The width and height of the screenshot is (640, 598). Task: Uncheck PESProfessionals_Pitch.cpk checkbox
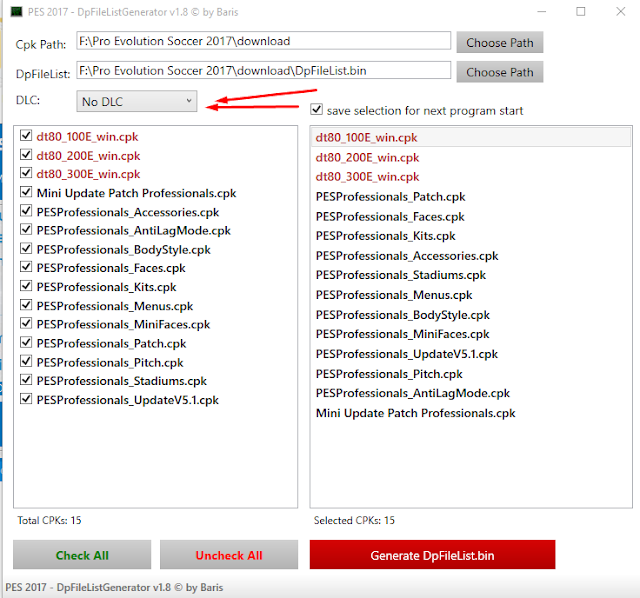pyautogui.click(x=26, y=361)
